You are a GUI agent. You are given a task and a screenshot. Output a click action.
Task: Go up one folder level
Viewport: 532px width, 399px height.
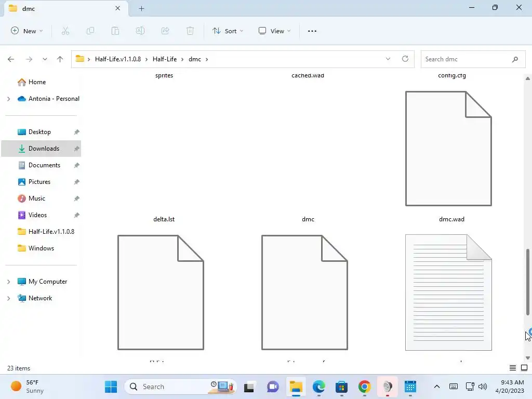coord(60,59)
